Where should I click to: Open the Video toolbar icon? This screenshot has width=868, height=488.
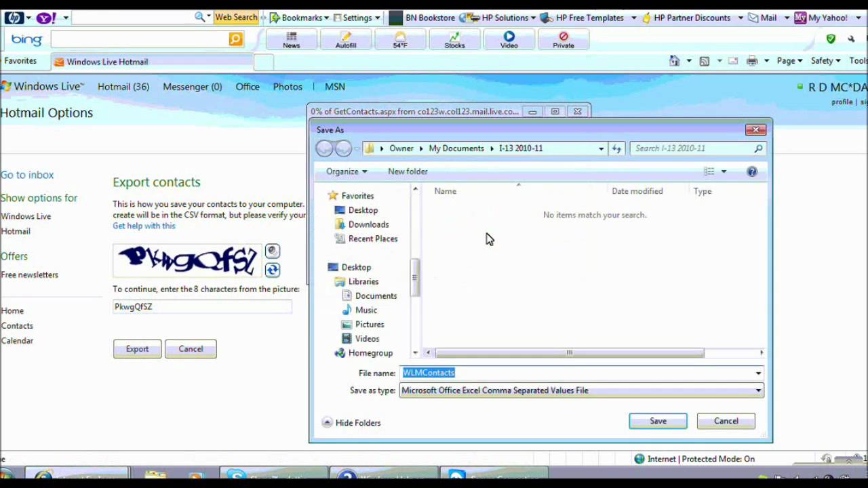tap(509, 40)
